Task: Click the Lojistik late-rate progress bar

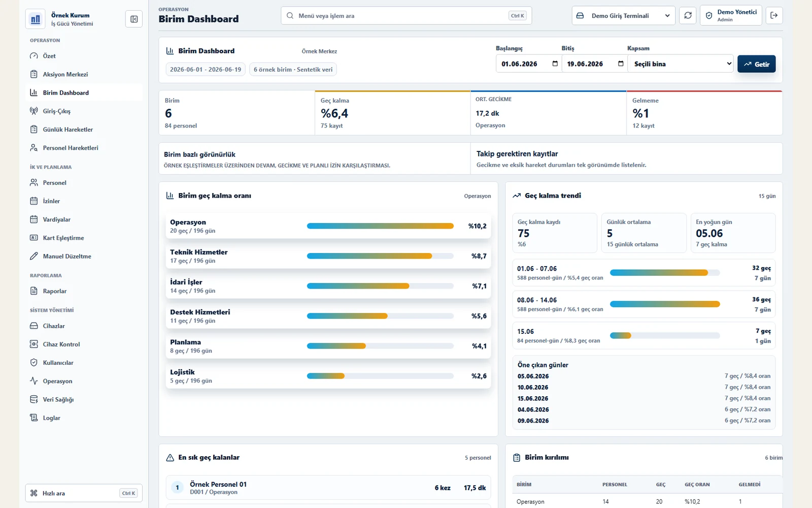Action: [x=380, y=376]
